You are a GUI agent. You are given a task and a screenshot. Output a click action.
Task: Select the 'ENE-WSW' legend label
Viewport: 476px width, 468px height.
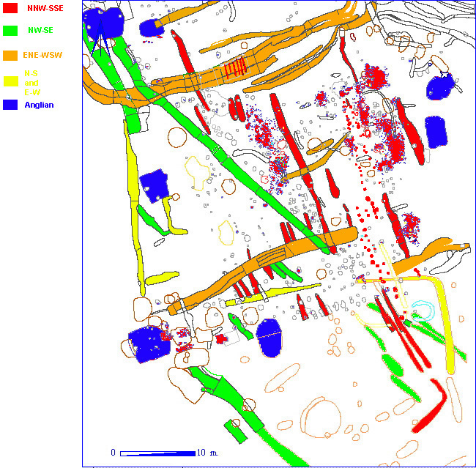coord(42,55)
